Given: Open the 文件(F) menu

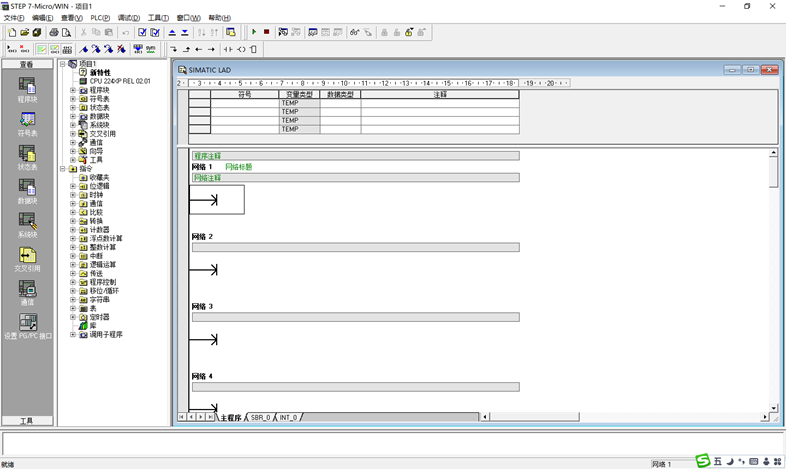Looking at the screenshot, I should 14,18.
